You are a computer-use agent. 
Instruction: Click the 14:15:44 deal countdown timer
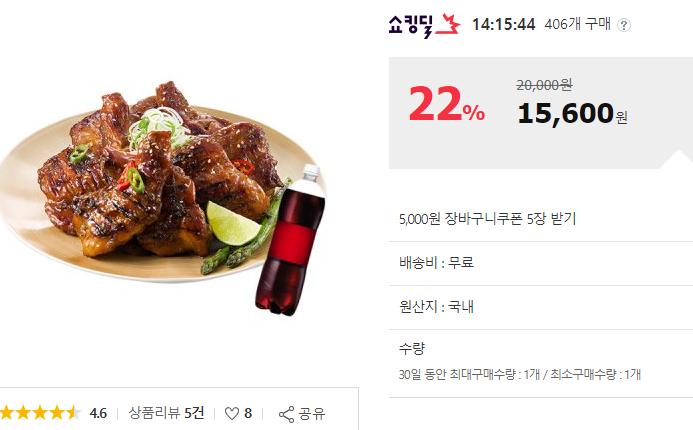[503, 24]
